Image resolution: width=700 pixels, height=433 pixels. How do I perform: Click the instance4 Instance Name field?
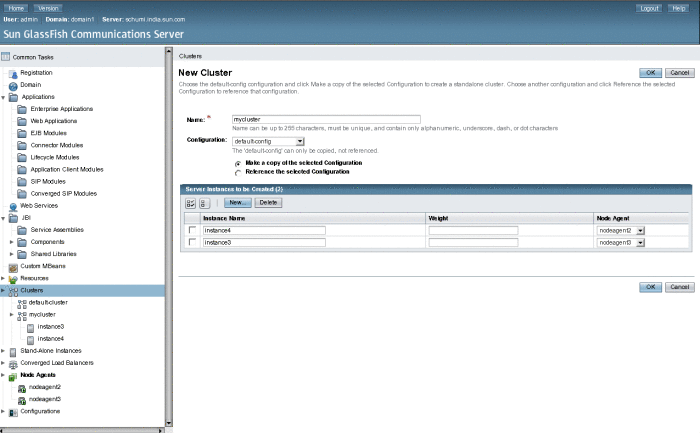coord(264,230)
